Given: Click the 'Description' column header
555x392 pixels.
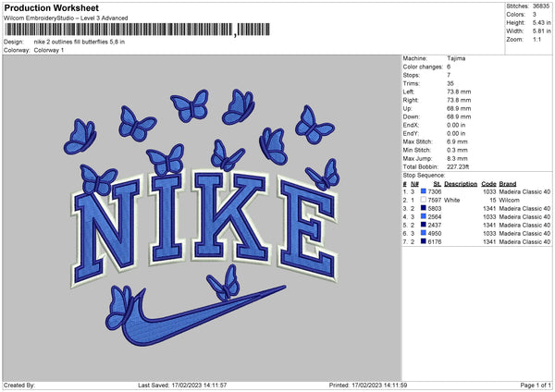Looking at the screenshot, I should [461, 184].
